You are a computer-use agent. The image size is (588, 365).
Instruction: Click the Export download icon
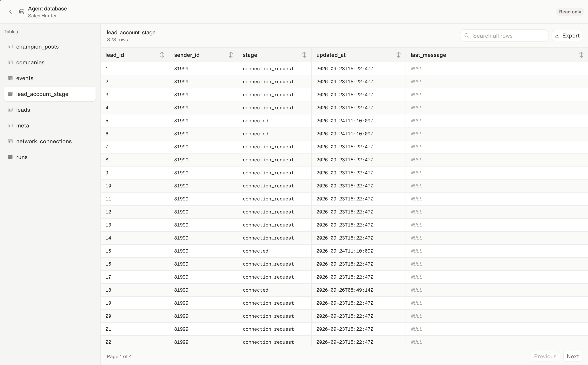(x=557, y=36)
